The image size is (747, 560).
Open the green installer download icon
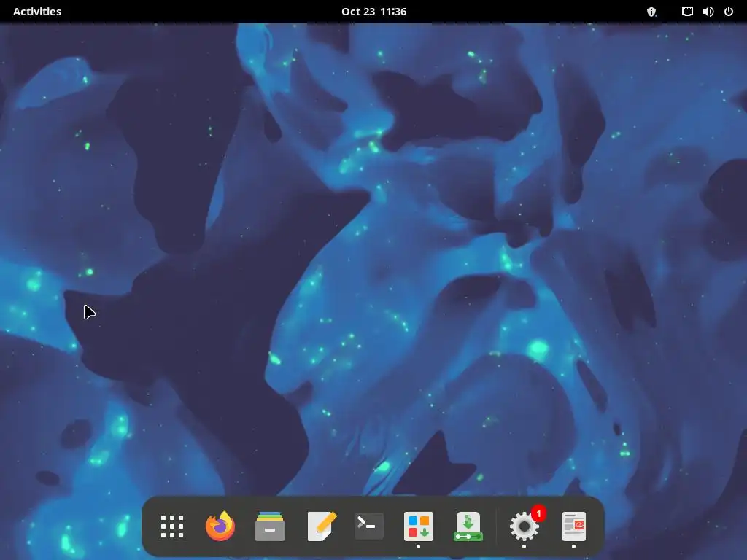pos(468,526)
